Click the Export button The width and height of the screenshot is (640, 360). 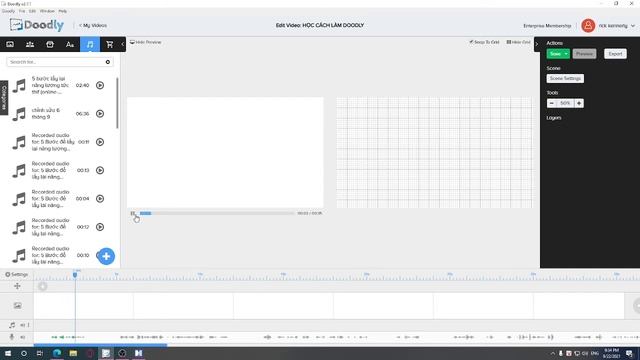click(615, 54)
